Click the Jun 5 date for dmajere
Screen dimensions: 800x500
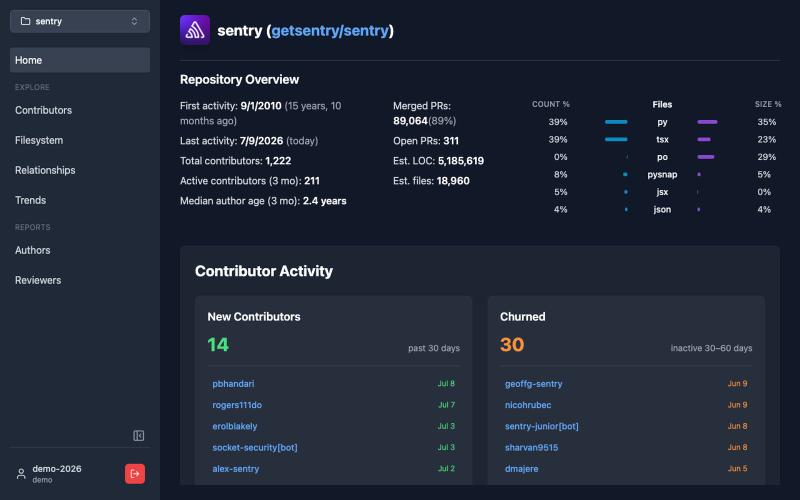(x=738, y=469)
